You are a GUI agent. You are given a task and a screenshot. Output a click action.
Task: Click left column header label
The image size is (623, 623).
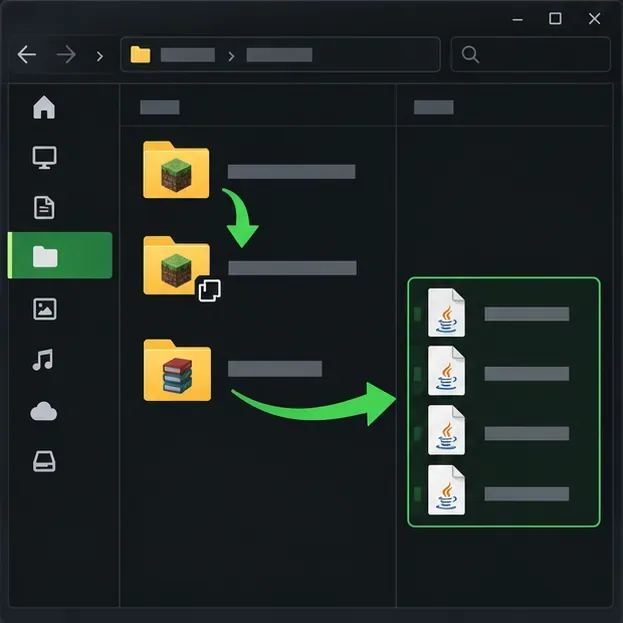point(160,107)
